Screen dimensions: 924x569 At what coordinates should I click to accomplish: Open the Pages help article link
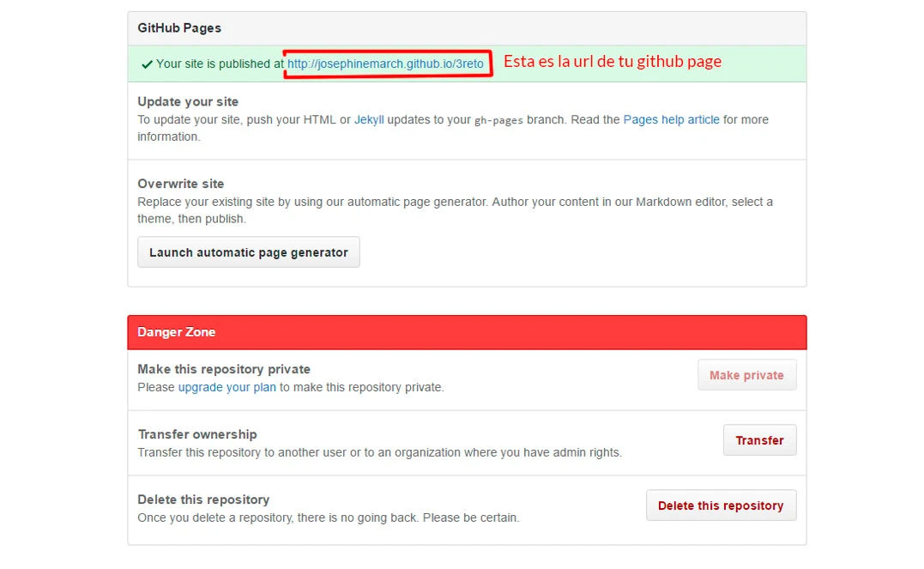click(671, 119)
